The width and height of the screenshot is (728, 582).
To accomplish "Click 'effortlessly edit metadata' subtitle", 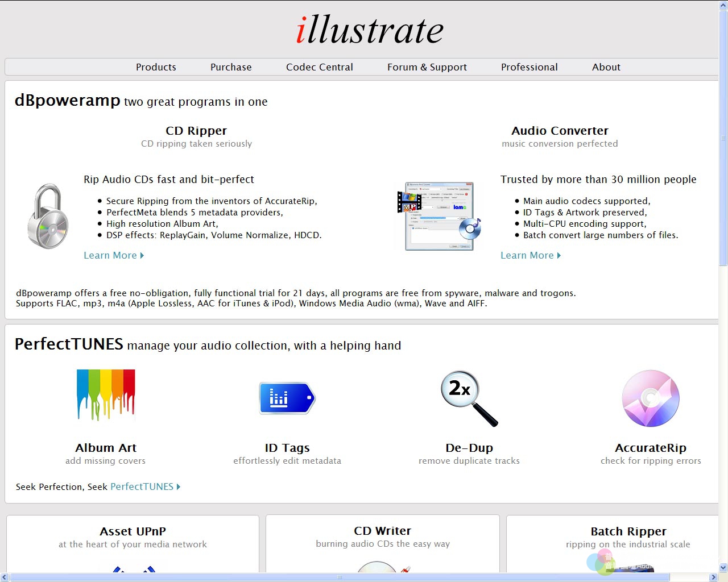I will click(x=287, y=461).
